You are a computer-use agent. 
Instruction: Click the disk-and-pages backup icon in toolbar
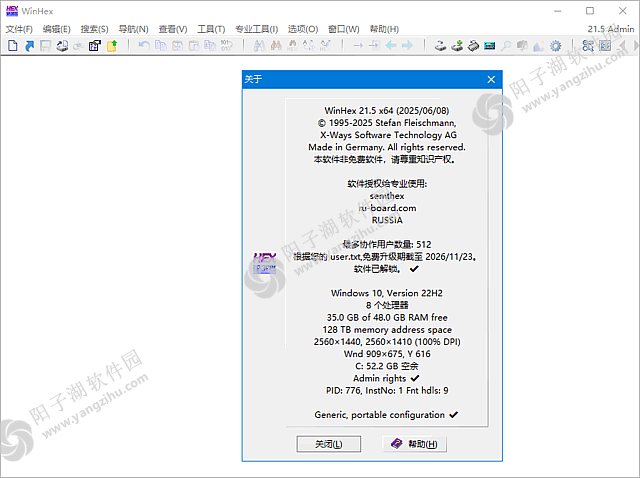(62, 45)
